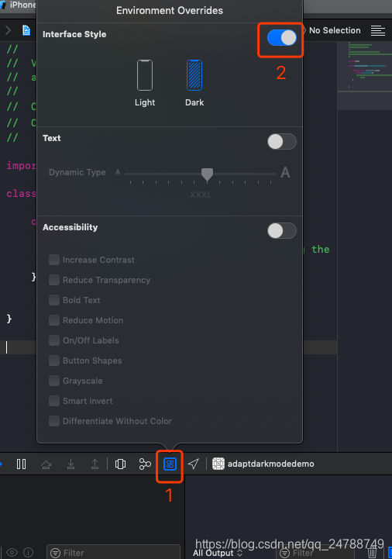Click the Simulate Location arrow icon

tap(194, 464)
